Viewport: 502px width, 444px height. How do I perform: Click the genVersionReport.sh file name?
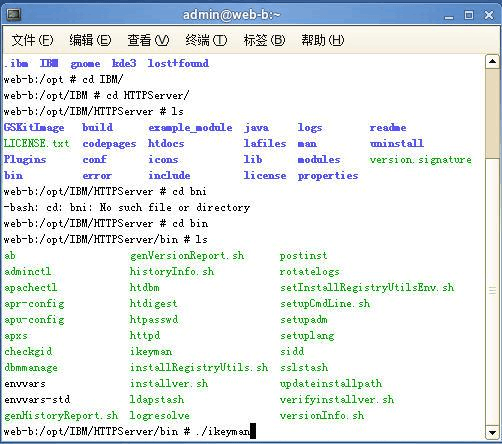click(x=187, y=256)
